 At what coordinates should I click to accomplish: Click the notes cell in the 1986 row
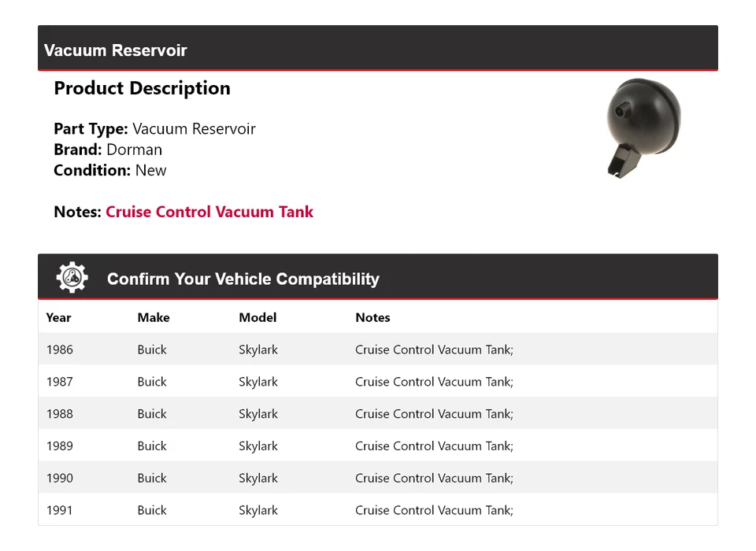434,349
